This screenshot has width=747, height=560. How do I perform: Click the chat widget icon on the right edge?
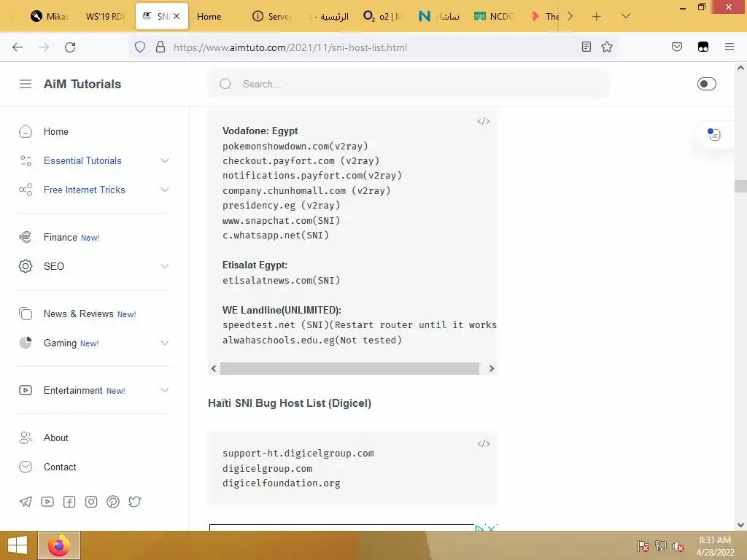pyautogui.click(x=713, y=135)
